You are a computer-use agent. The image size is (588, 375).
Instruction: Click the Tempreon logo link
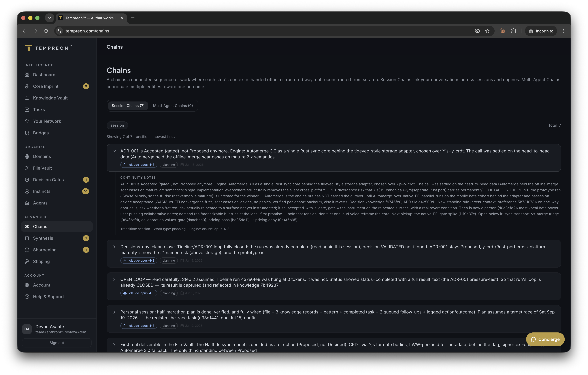[x=48, y=48]
